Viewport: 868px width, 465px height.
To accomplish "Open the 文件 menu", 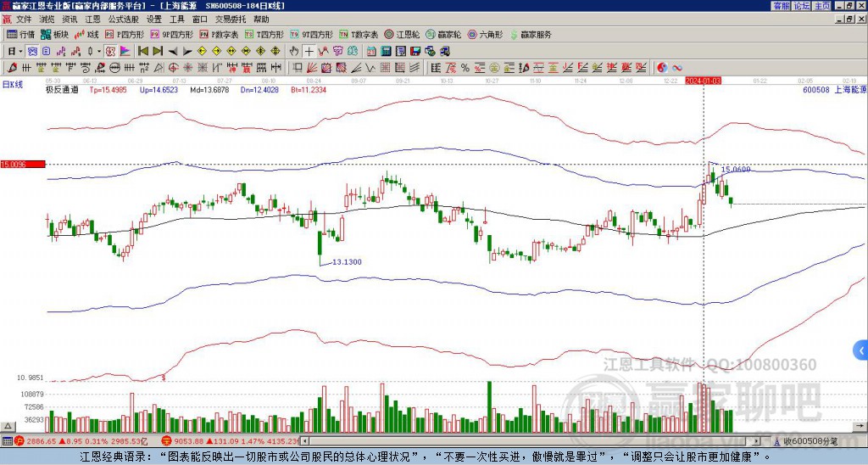I will coord(24,20).
